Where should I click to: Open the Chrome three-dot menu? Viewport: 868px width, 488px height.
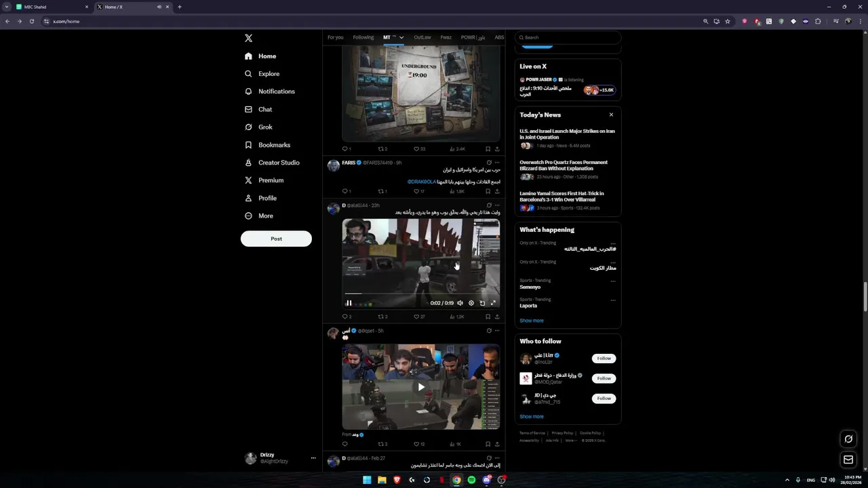[x=860, y=21]
